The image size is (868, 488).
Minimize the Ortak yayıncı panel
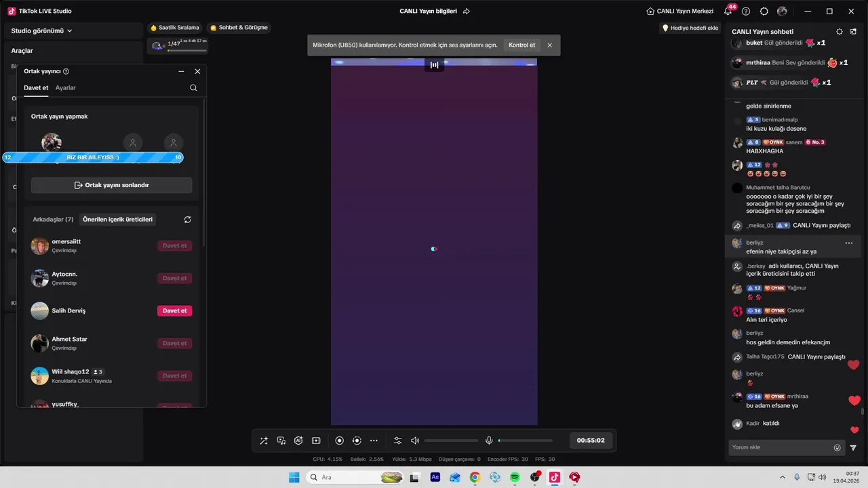click(181, 71)
